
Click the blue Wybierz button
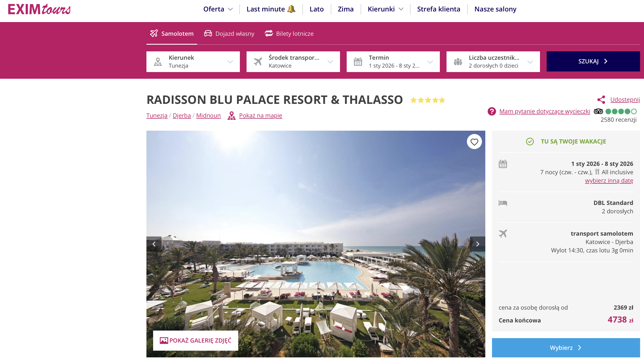pyautogui.click(x=566, y=348)
